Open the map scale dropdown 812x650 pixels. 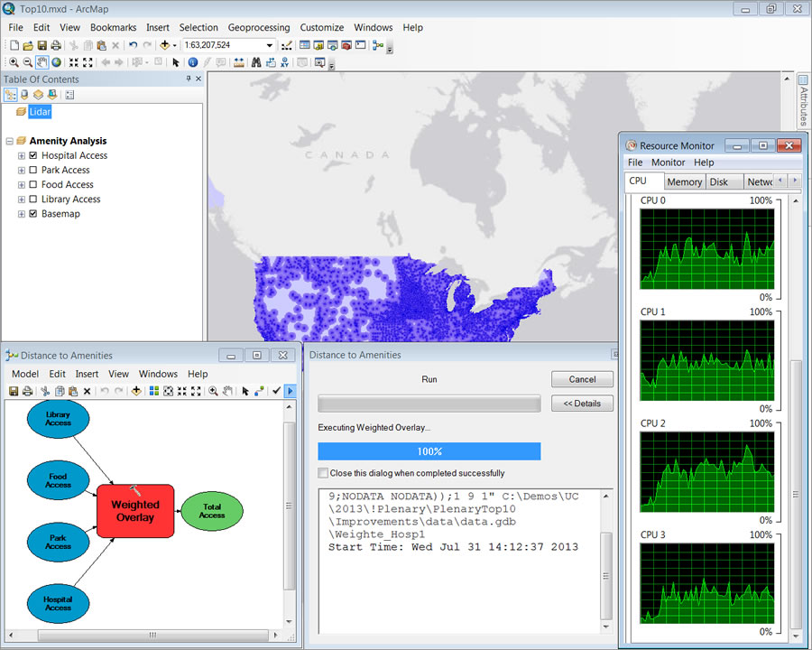coord(269,43)
